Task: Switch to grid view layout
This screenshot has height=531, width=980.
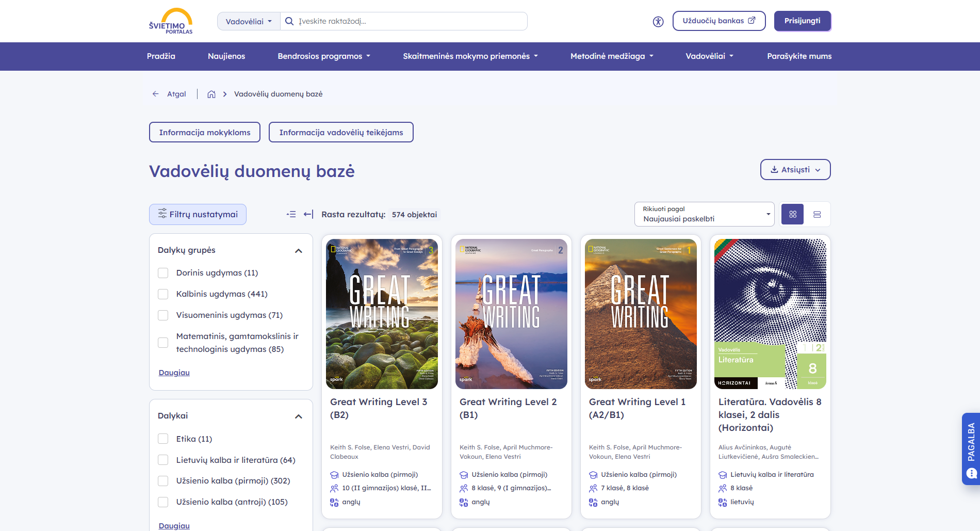Action: click(x=793, y=214)
